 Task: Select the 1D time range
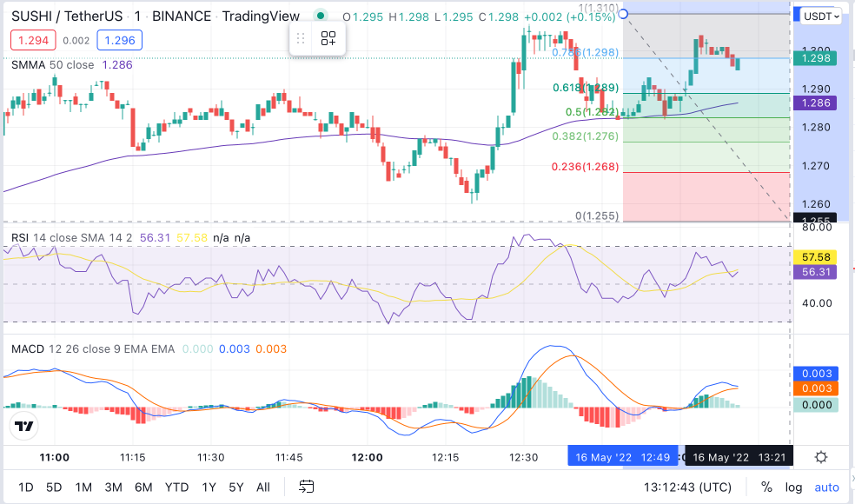tap(25, 487)
